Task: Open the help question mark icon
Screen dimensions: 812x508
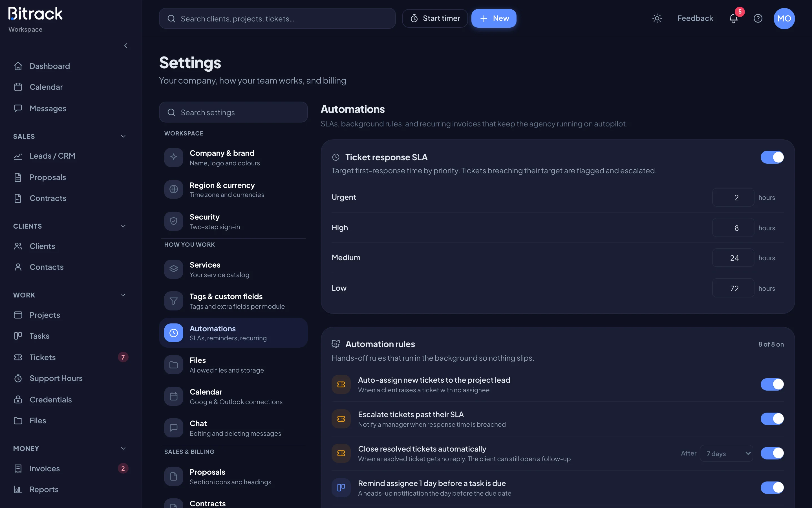Action: [x=758, y=18]
